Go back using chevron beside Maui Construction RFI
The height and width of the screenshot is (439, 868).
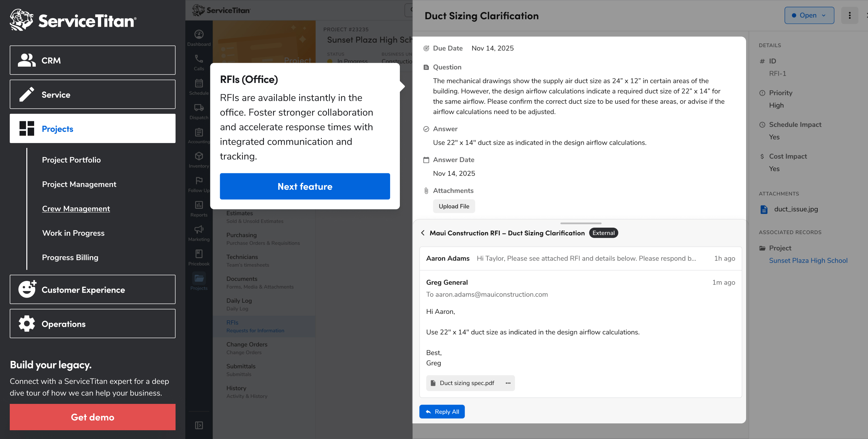(423, 233)
